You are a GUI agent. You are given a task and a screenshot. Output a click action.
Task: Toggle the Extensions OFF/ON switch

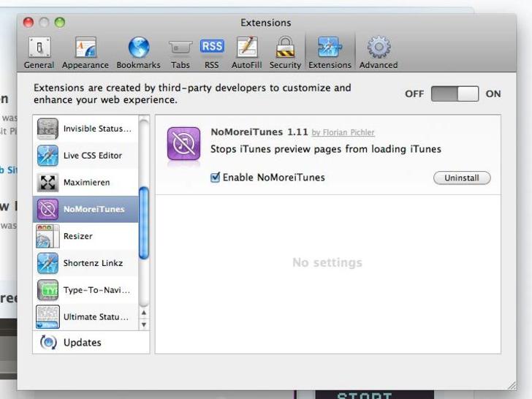point(455,94)
